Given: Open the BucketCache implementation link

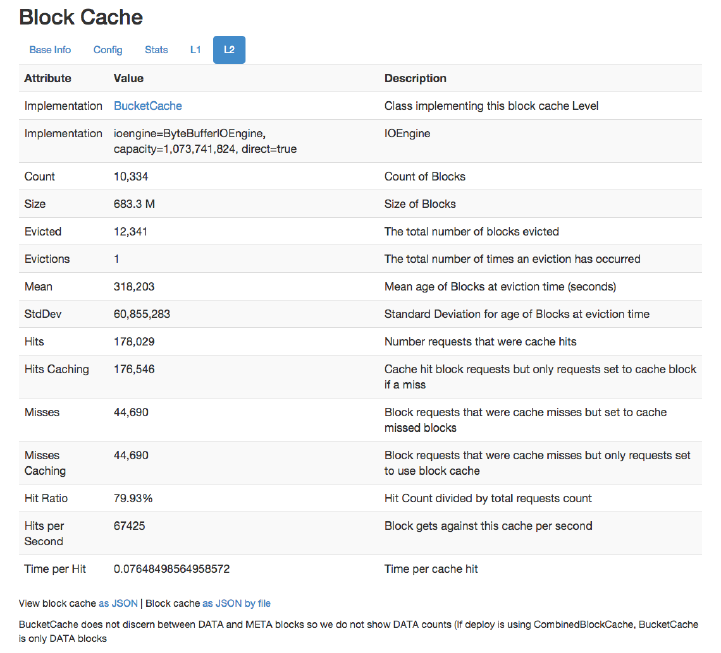Looking at the screenshot, I should [x=148, y=105].
